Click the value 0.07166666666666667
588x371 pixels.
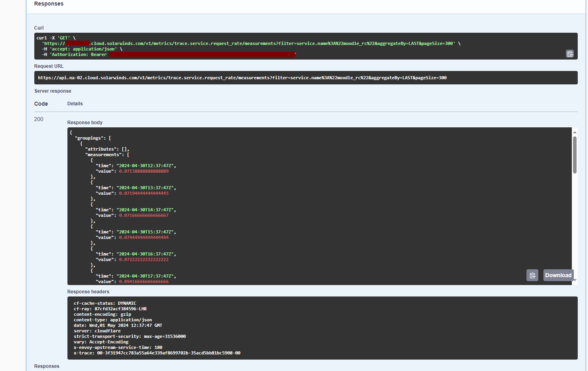pyautogui.click(x=144, y=215)
